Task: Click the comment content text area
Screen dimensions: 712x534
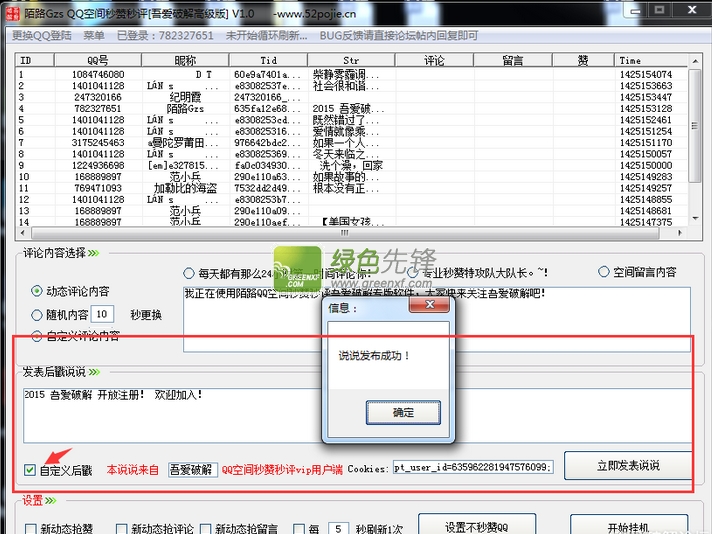Action: 437,319
